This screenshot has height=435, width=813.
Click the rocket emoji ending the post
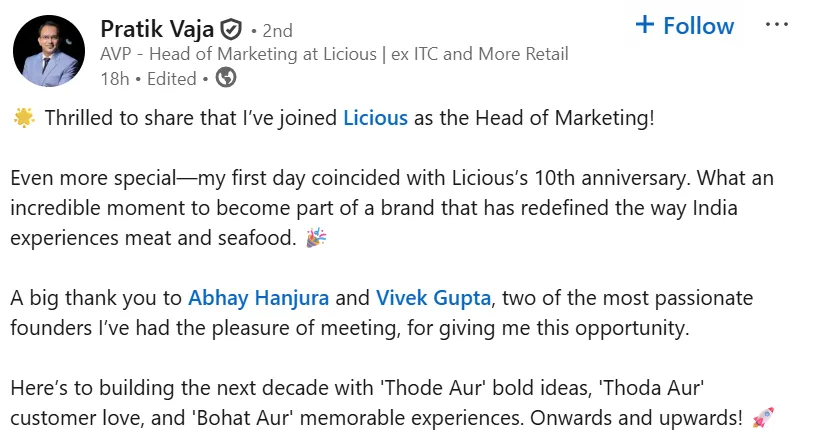coord(763,417)
